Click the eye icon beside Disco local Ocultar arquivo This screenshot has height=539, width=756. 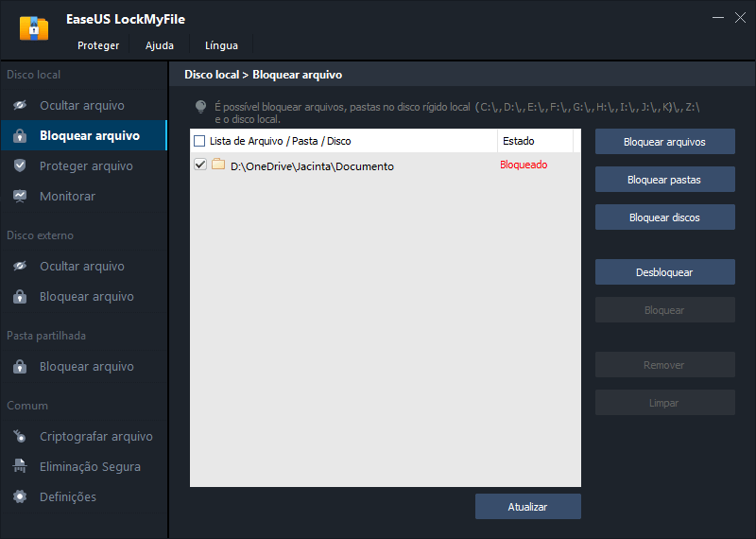pos(20,105)
